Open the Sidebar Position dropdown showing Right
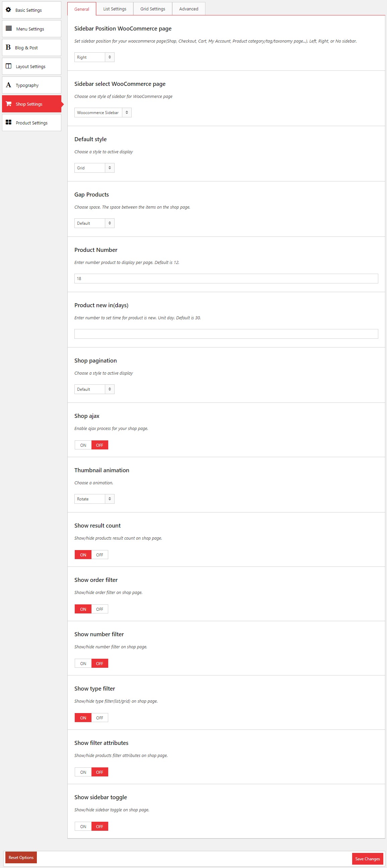 click(94, 57)
